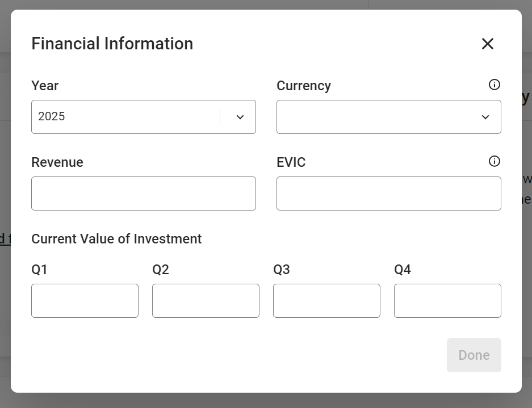Click the Financial Information heading
Viewport: 532px width, 408px height.
click(112, 44)
